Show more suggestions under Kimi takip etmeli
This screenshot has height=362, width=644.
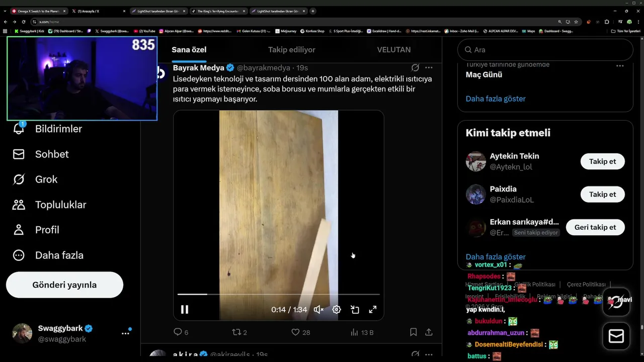click(496, 257)
